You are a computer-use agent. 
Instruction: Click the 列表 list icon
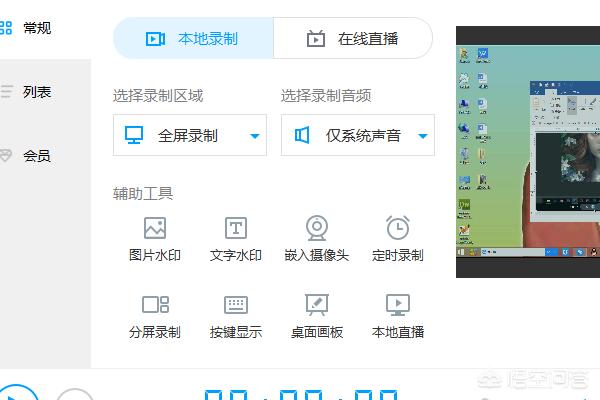pos(6,92)
